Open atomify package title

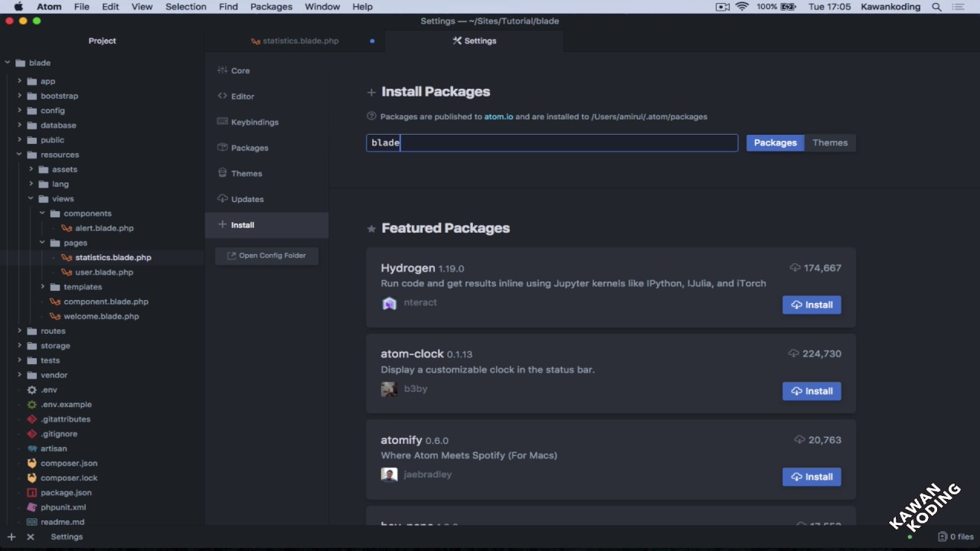click(401, 440)
